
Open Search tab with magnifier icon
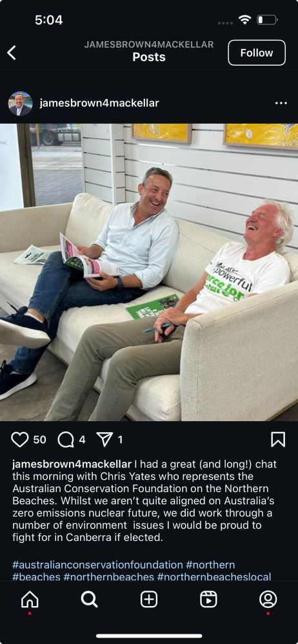pos(89,600)
